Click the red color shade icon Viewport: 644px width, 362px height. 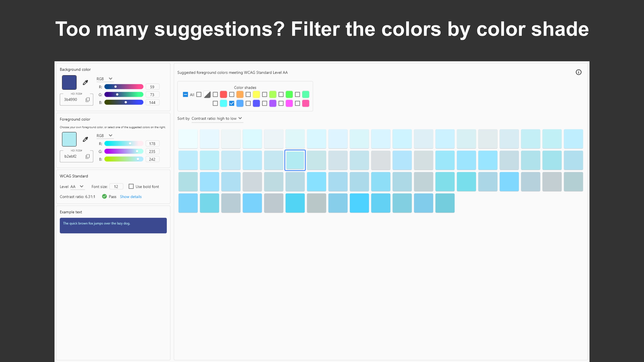coord(224,94)
